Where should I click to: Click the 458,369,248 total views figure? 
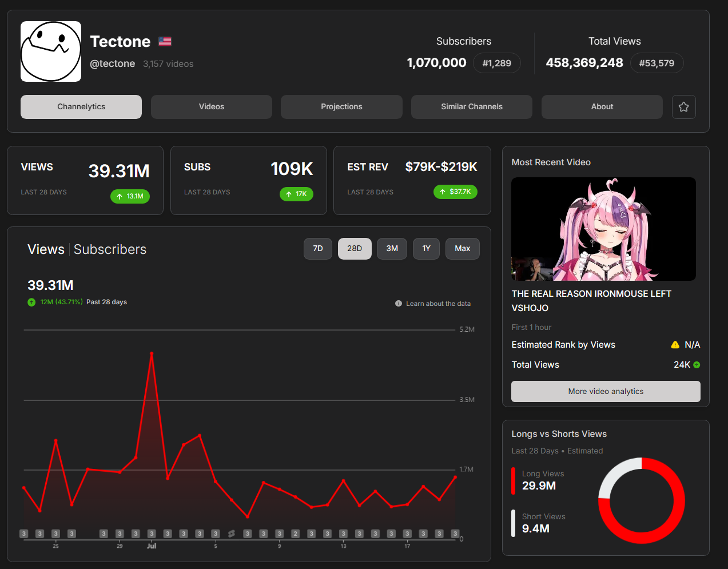(x=584, y=63)
